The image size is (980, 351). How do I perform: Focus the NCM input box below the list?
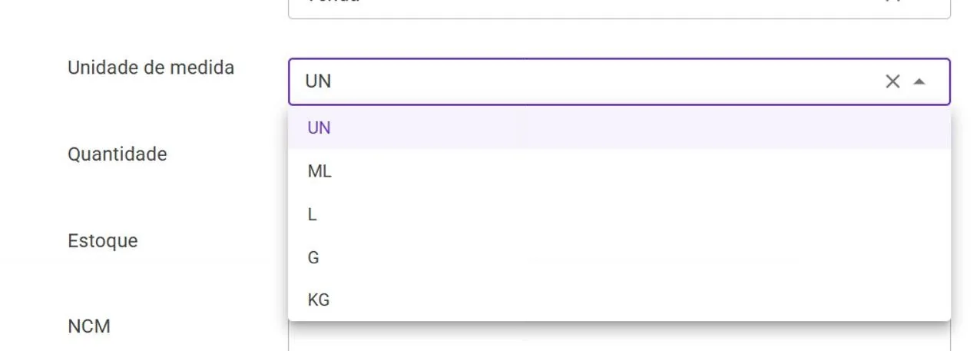[x=619, y=336]
